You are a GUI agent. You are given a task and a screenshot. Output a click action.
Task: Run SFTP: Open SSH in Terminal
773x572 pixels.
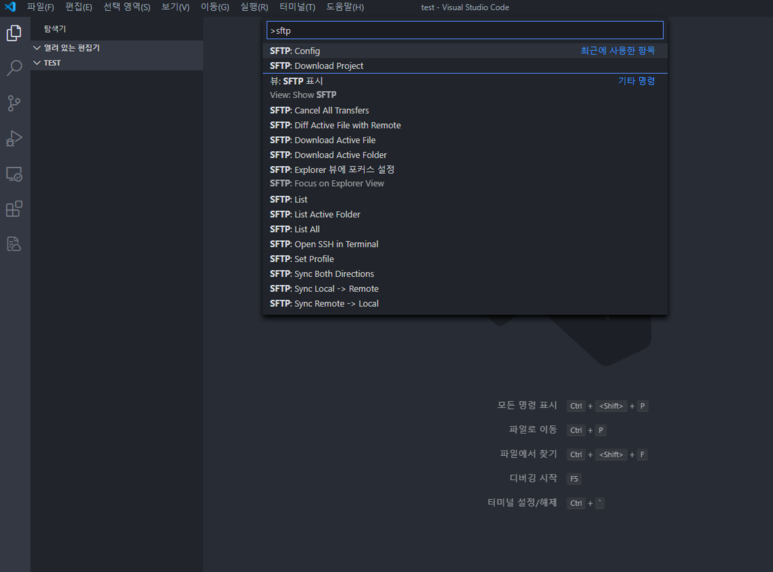coord(465,244)
